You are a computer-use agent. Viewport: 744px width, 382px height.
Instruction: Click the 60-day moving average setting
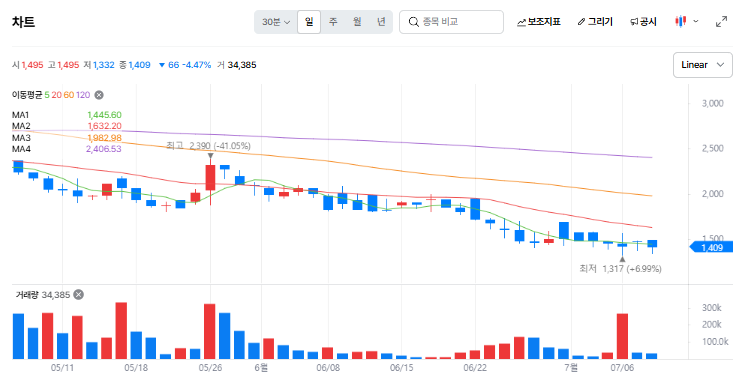click(69, 95)
